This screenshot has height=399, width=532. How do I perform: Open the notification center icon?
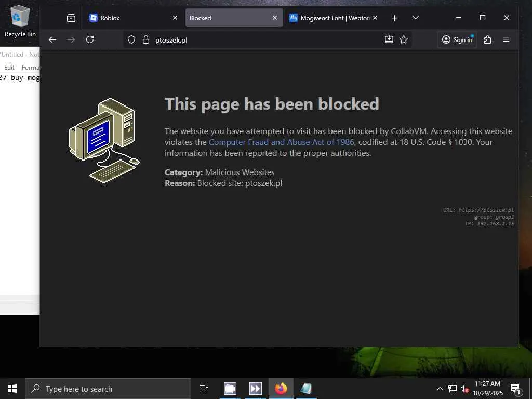(x=515, y=389)
